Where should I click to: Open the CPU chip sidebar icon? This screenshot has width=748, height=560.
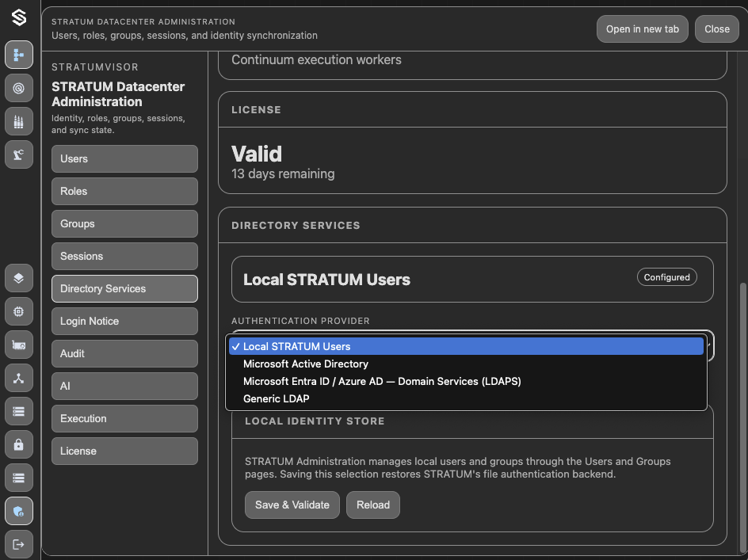coord(19,311)
